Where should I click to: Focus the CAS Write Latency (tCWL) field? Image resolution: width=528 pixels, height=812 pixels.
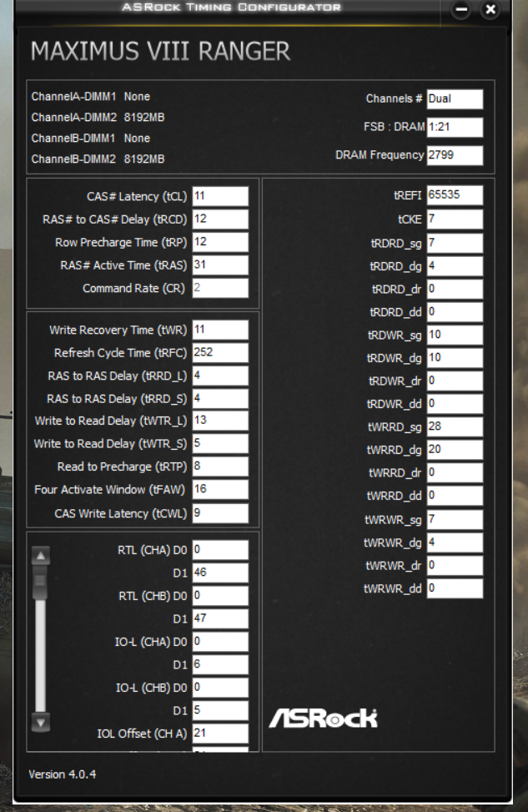coord(220,513)
